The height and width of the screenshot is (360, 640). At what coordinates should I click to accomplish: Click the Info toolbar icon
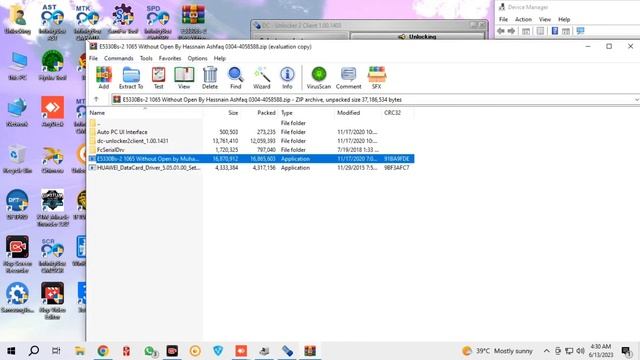pos(287,78)
